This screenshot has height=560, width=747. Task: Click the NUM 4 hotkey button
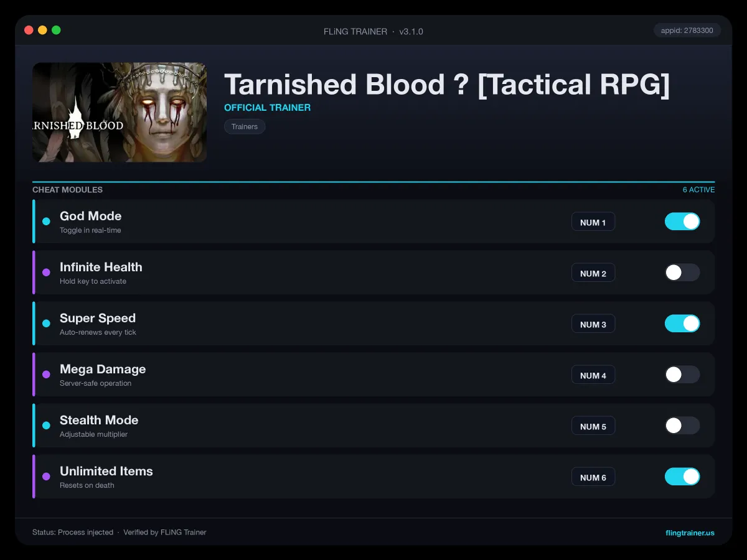coord(593,375)
